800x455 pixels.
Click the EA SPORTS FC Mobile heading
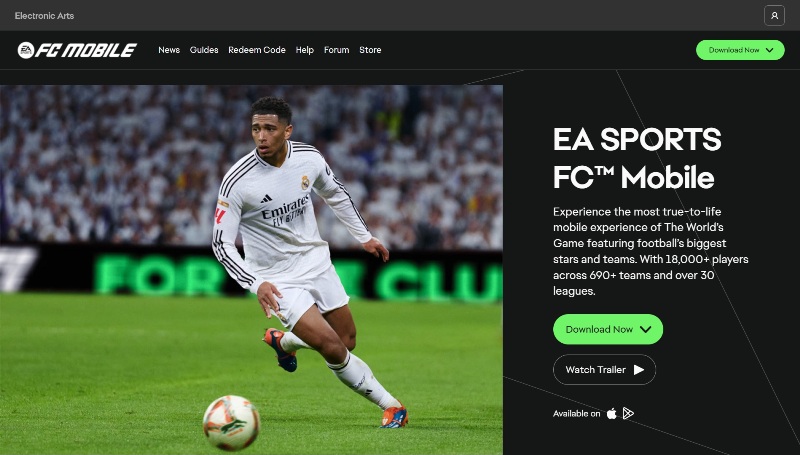click(637, 158)
